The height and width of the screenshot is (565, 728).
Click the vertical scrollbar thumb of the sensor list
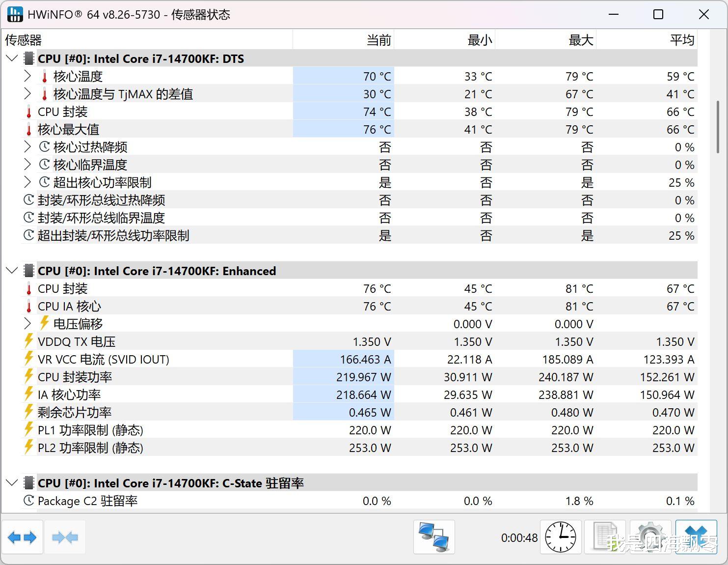718,127
